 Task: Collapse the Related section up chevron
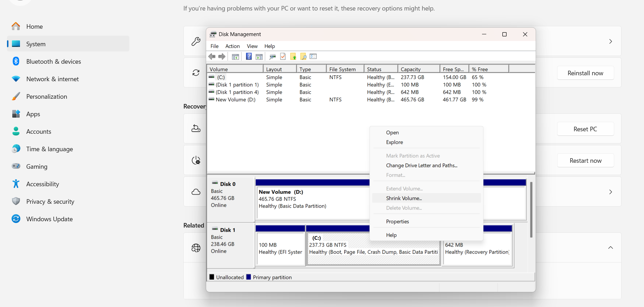[611, 247]
